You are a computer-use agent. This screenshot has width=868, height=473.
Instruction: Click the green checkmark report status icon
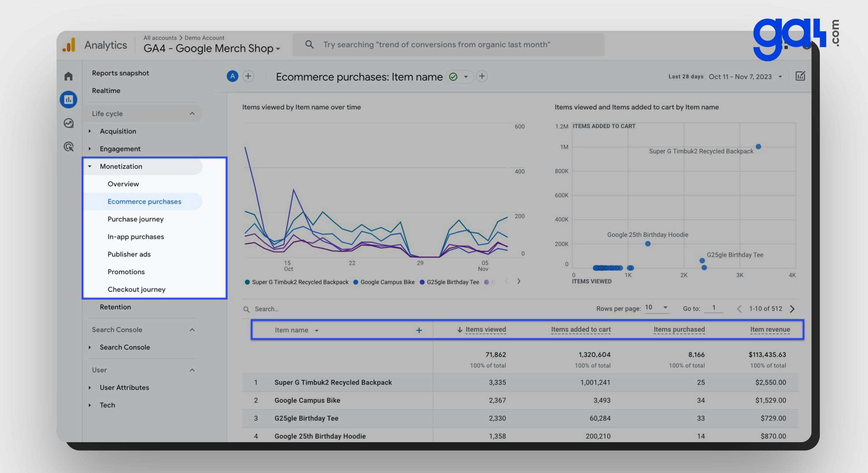(453, 77)
